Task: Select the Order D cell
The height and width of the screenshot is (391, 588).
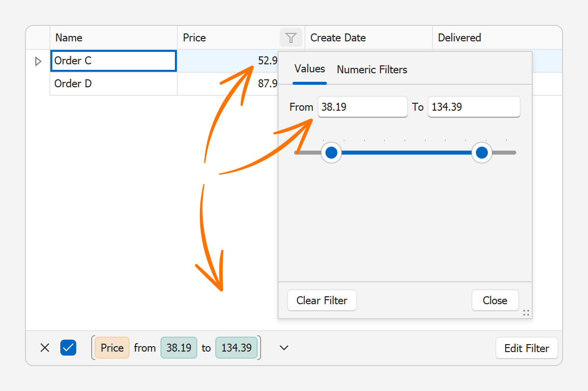Action: point(114,84)
